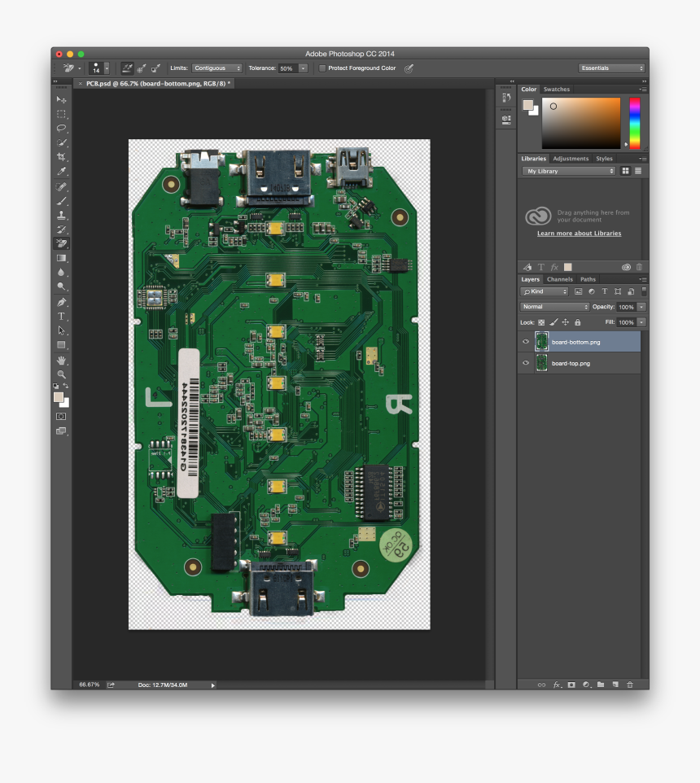The image size is (700, 783).
Task: Select the Clone Stamp tool
Action: [x=61, y=215]
